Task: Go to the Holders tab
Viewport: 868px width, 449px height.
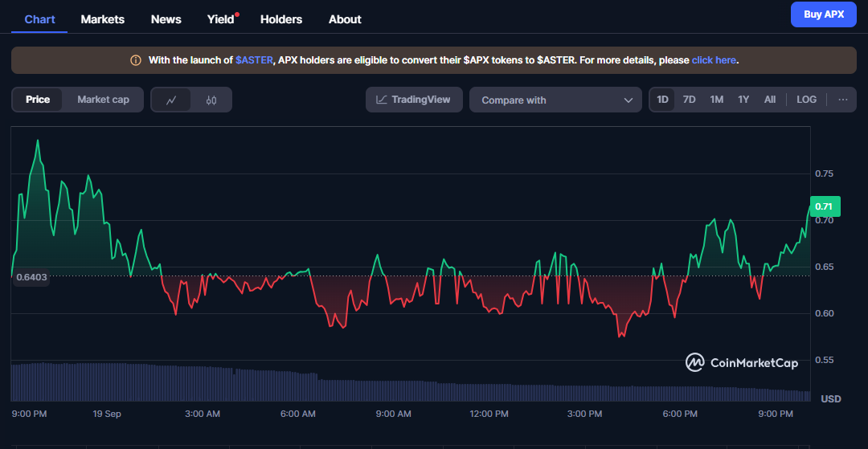Action: coord(281,19)
